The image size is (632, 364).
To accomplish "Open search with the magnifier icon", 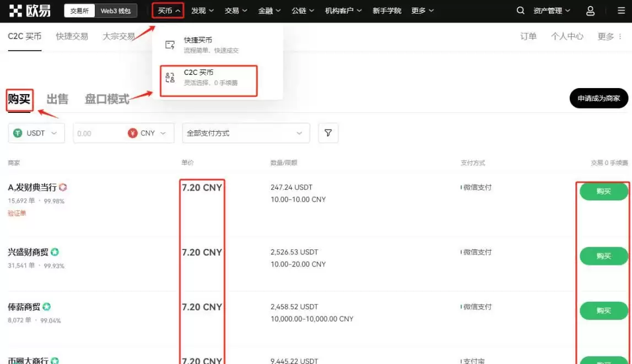I will click(x=520, y=10).
